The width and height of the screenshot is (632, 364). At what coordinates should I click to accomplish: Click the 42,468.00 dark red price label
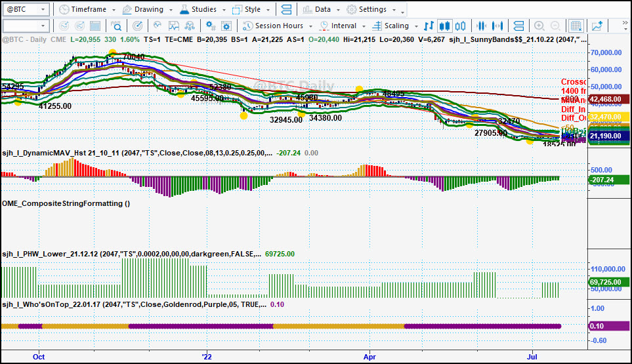608,100
